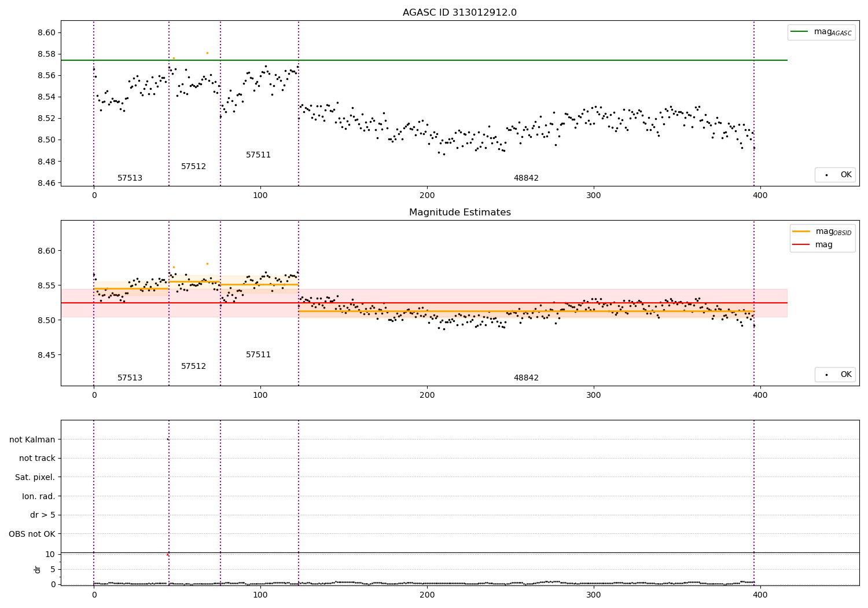The width and height of the screenshot is (868, 608).
Task: Click y-axis tick 8.60 in top plot
Action: pos(46,33)
